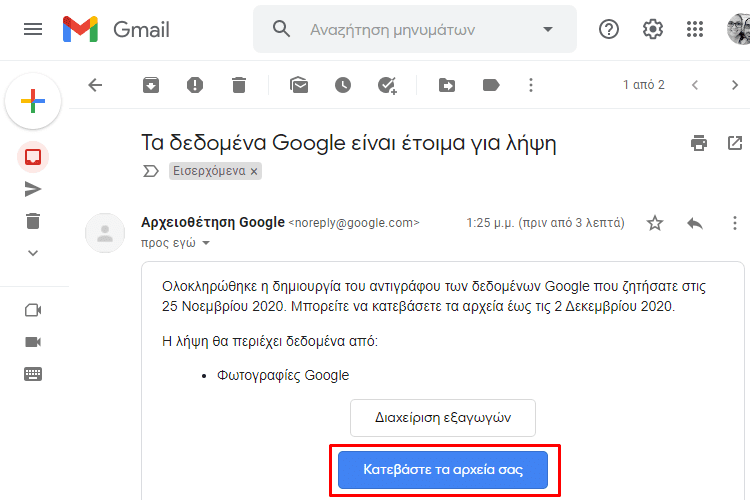Snooze this email with clock icon
Viewport: 750px width, 500px height.
342,85
